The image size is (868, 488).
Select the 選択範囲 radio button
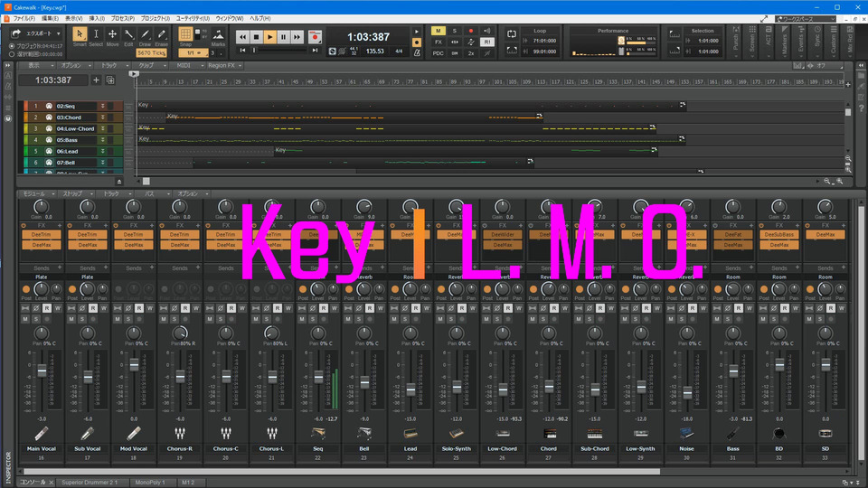tap(12, 54)
